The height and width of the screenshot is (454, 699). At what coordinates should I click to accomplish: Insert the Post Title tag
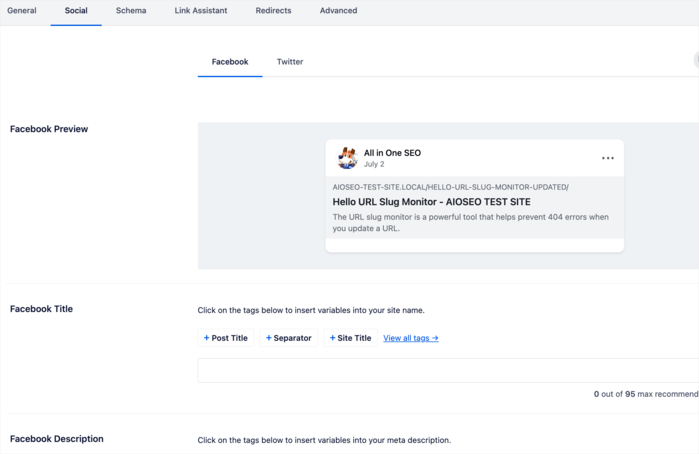click(226, 338)
